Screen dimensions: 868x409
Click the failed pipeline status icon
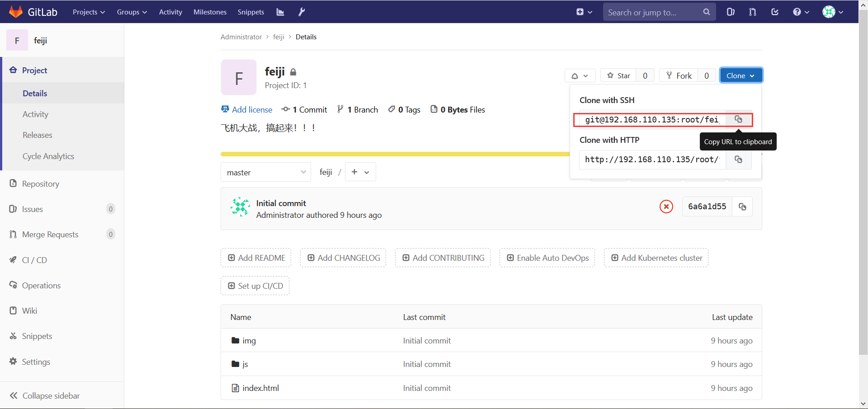(x=666, y=207)
